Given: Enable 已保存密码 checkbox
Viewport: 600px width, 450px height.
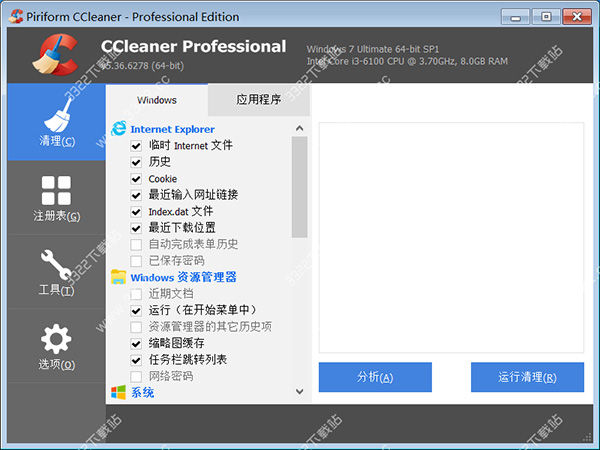Looking at the screenshot, I should (136, 261).
